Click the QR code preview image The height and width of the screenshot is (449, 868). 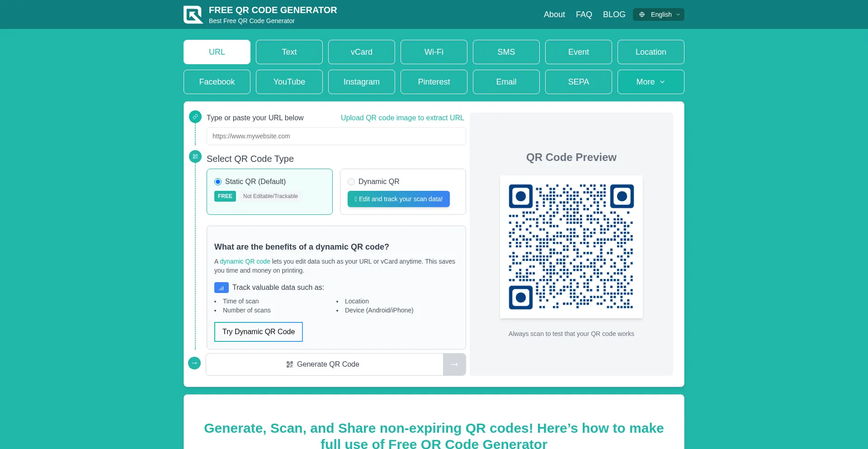click(571, 247)
